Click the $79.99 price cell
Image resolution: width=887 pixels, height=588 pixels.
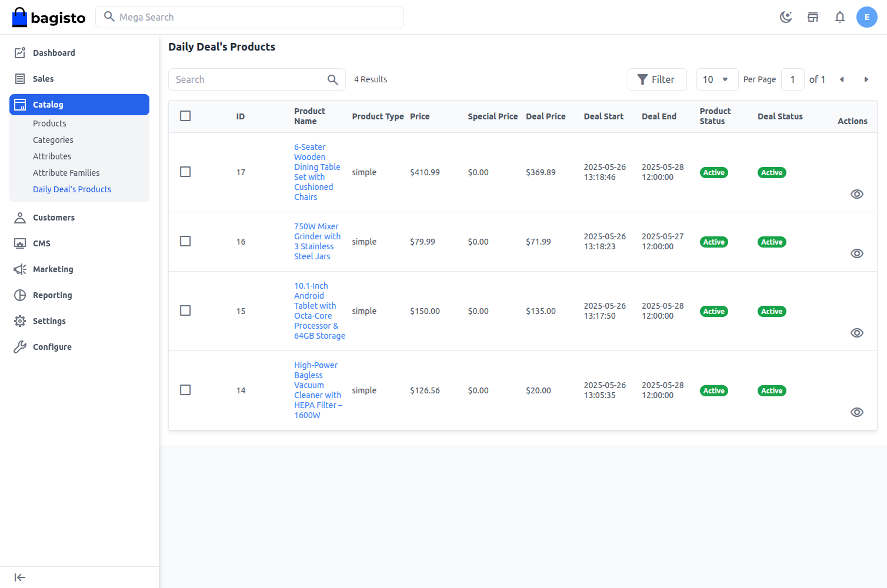tap(422, 242)
